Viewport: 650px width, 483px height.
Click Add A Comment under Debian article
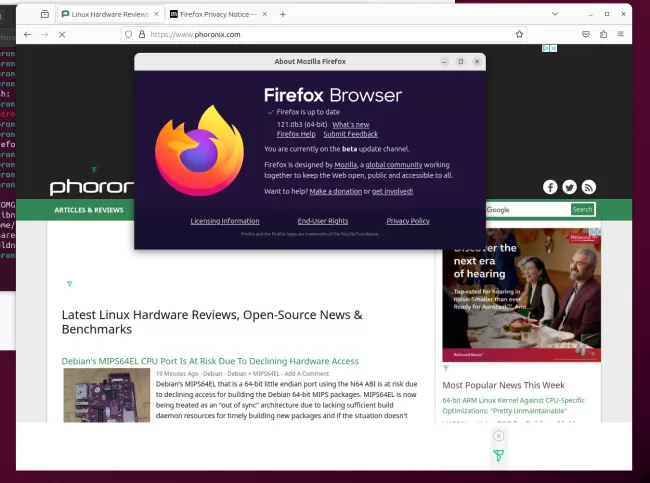[x=307, y=374]
